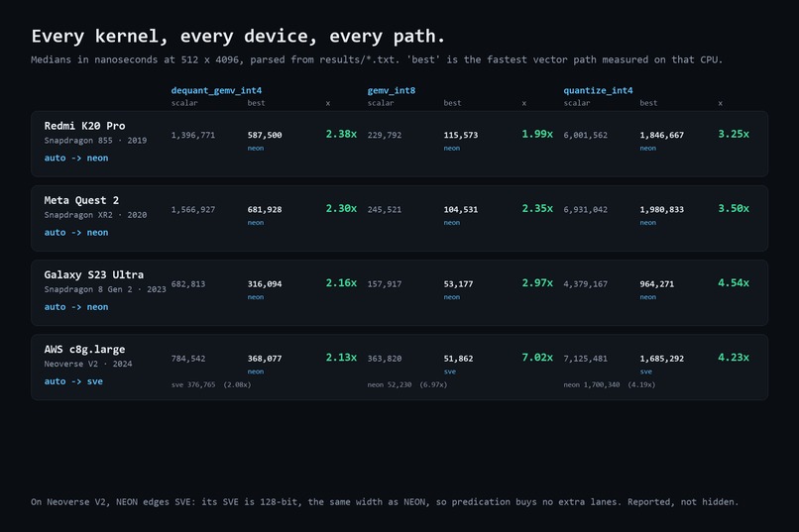Click the 104,531 best value

(x=461, y=209)
